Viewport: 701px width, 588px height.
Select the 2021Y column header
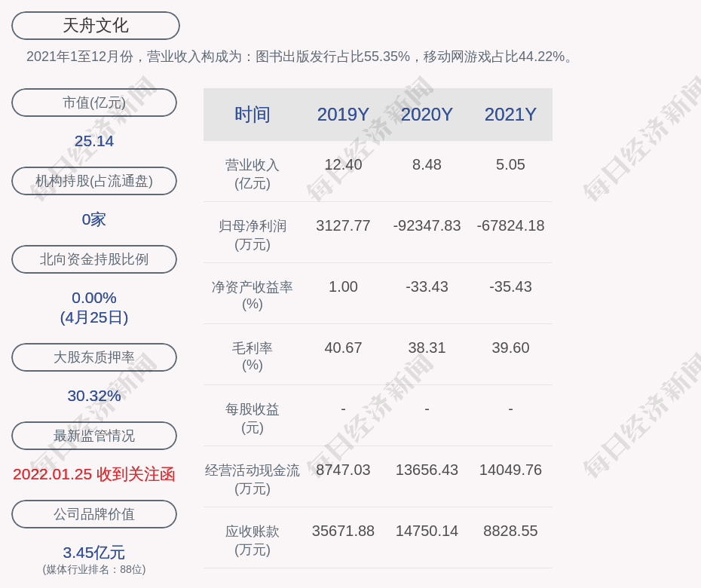click(510, 115)
